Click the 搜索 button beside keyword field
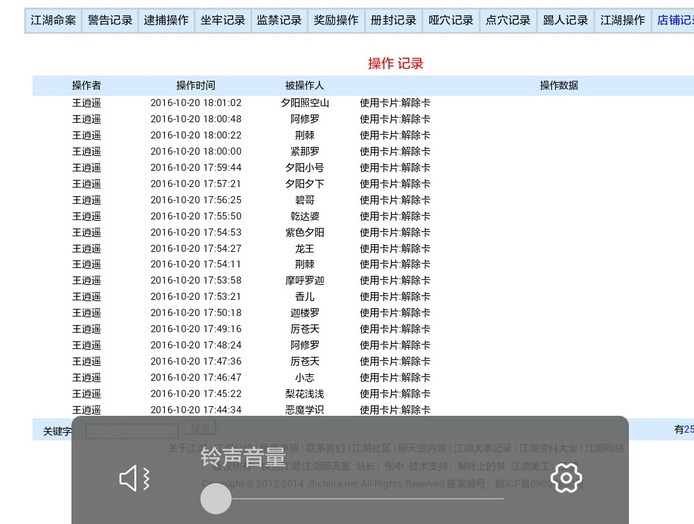The height and width of the screenshot is (524, 694). pos(201,428)
